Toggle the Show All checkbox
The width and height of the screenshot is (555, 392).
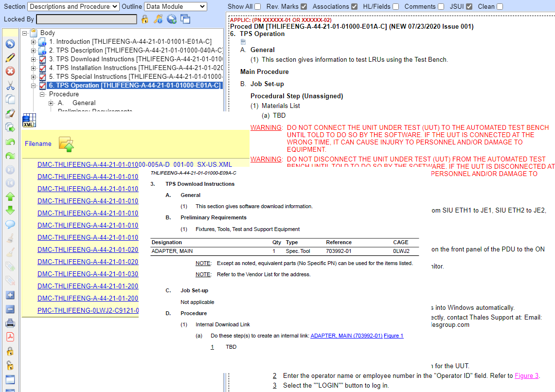point(258,7)
